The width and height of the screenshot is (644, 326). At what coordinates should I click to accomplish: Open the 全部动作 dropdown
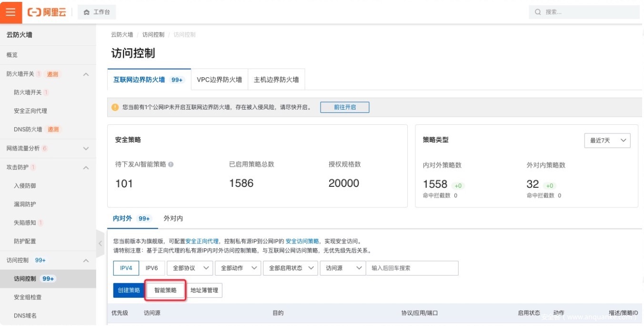click(238, 268)
